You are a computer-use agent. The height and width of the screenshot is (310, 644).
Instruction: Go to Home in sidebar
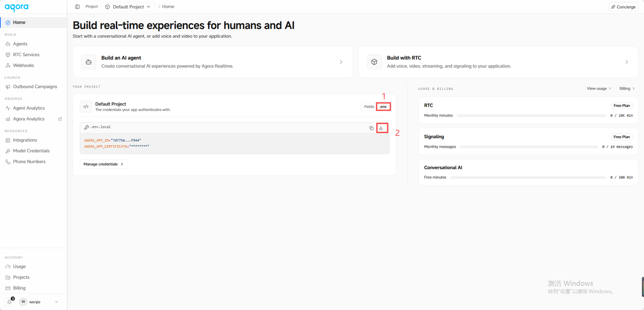coord(33,23)
